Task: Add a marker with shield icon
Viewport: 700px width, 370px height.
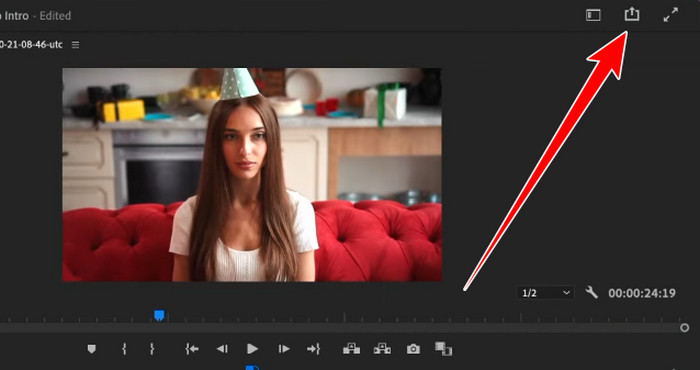Action: (92, 349)
